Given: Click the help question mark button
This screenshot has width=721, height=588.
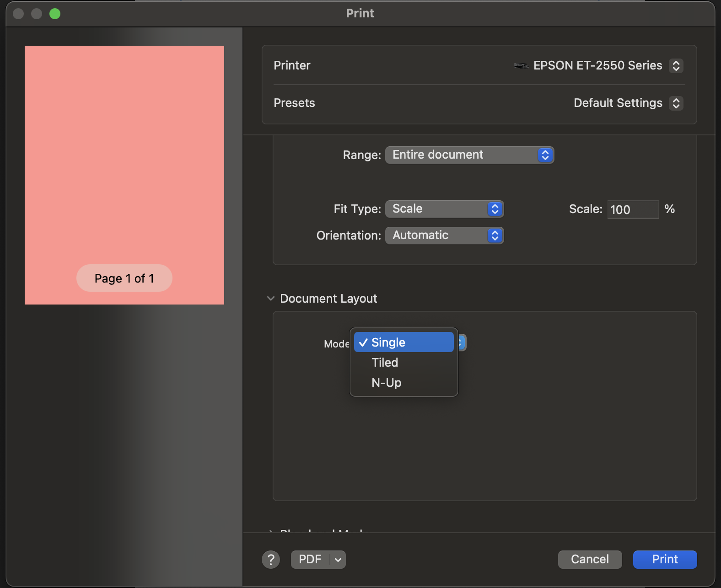Looking at the screenshot, I should point(271,559).
